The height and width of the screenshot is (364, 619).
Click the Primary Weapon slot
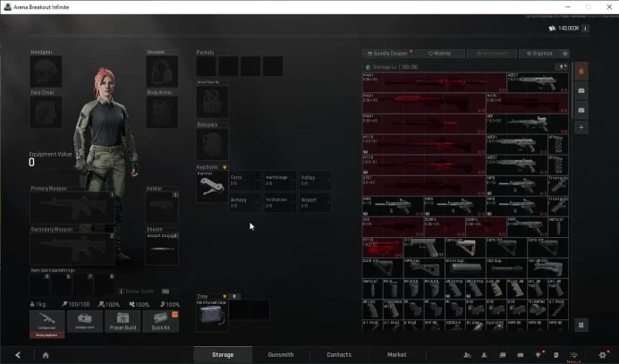(x=72, y=207)
